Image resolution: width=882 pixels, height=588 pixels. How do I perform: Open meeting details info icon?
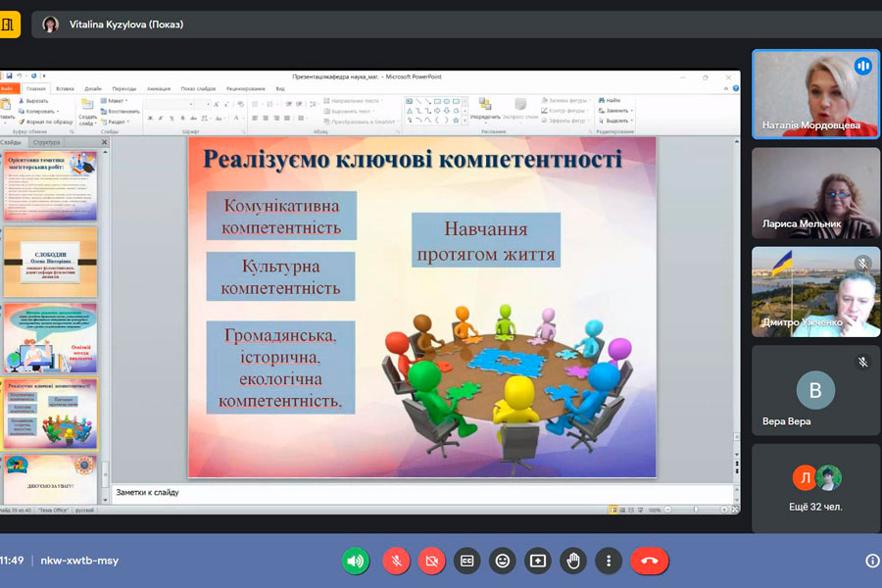872,561
